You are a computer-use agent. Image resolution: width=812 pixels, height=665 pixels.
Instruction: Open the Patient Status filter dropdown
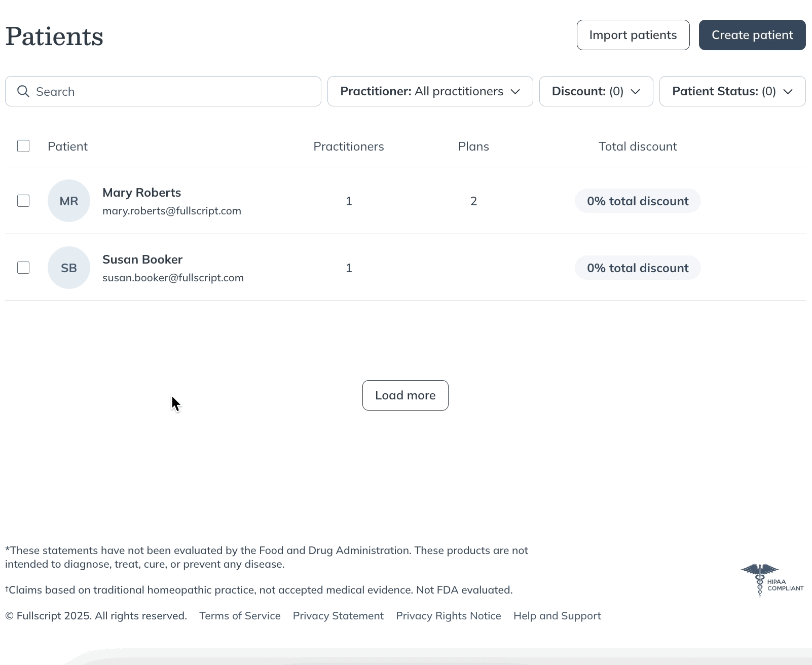coord(732,91)
